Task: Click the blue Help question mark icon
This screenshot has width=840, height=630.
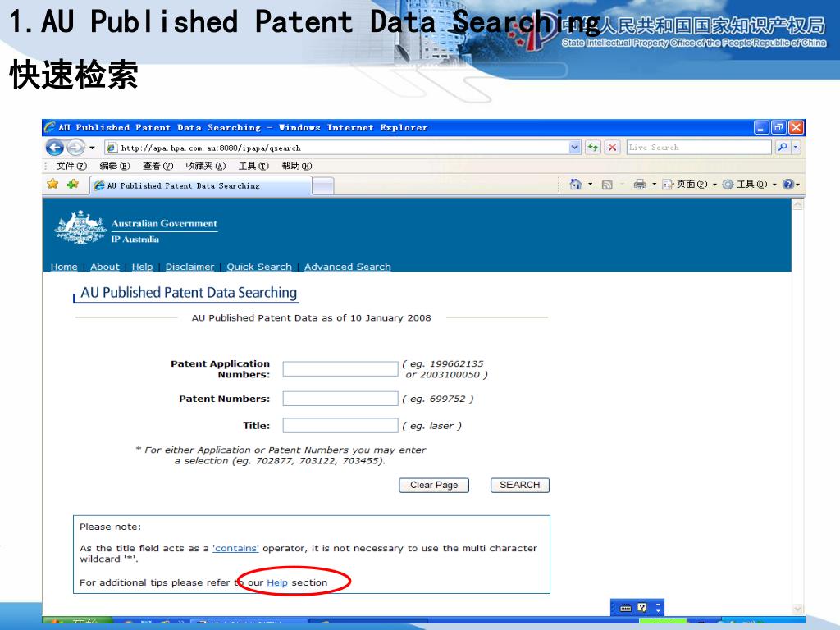Action: click(788, 185)
